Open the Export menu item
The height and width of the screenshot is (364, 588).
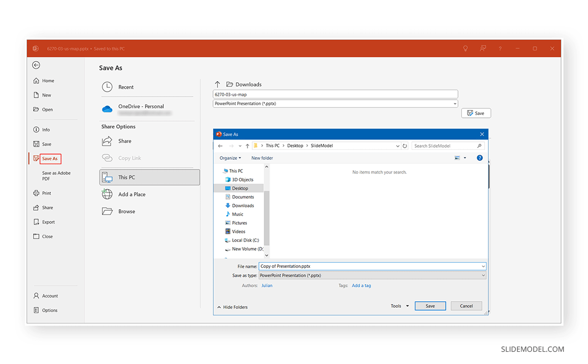48,222
